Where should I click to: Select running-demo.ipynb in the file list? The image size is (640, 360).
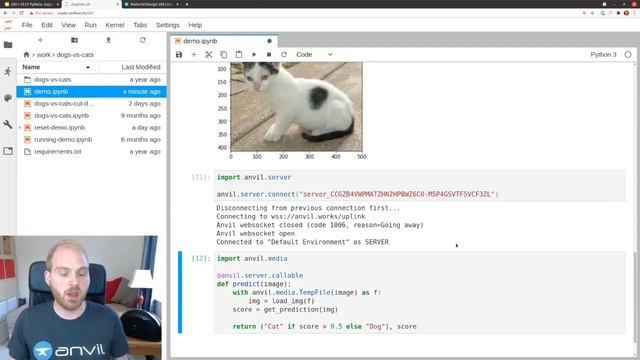[x=91, y=139]
